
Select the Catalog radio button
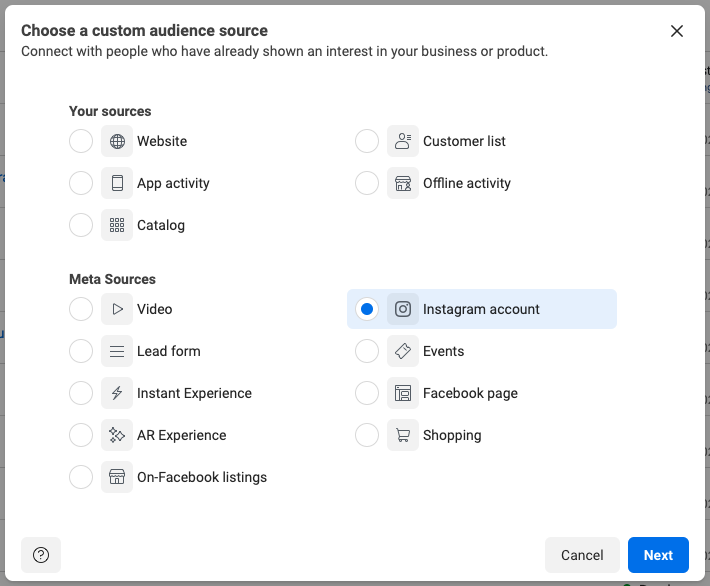pyautogui.click(x=81, y=225)
